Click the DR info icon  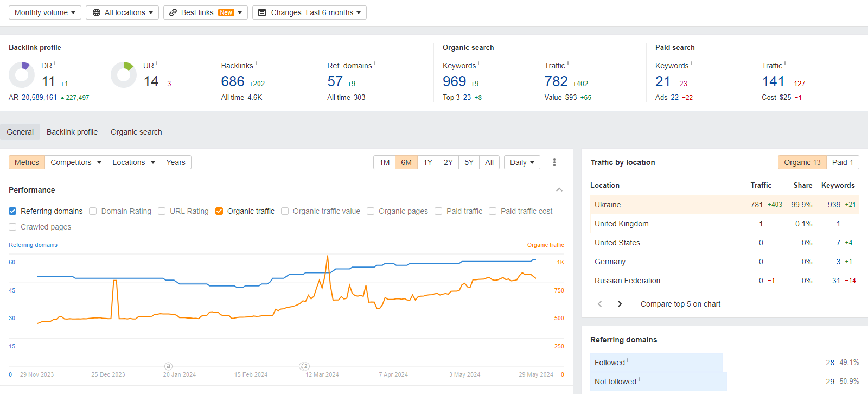(x=55, y=63)
